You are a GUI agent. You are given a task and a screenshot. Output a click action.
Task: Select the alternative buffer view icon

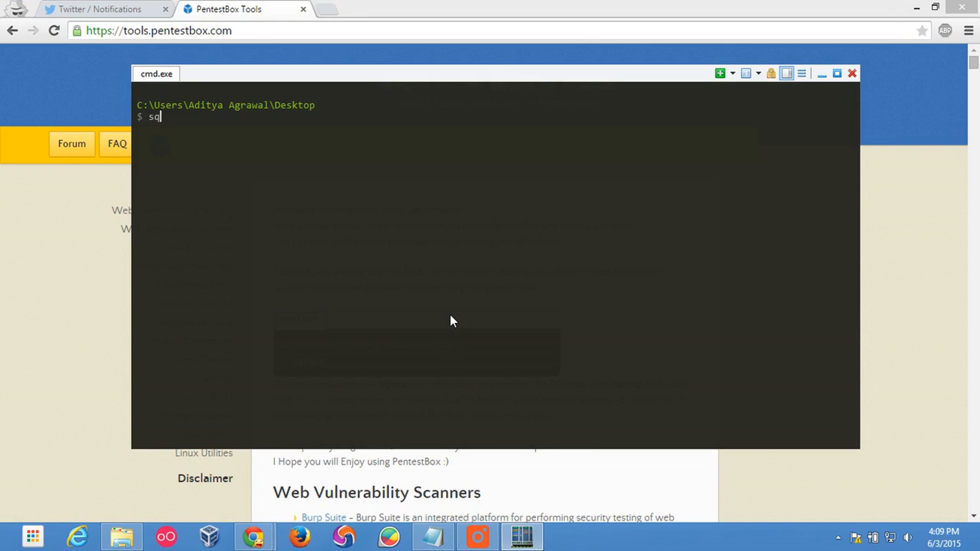(786, 73)
